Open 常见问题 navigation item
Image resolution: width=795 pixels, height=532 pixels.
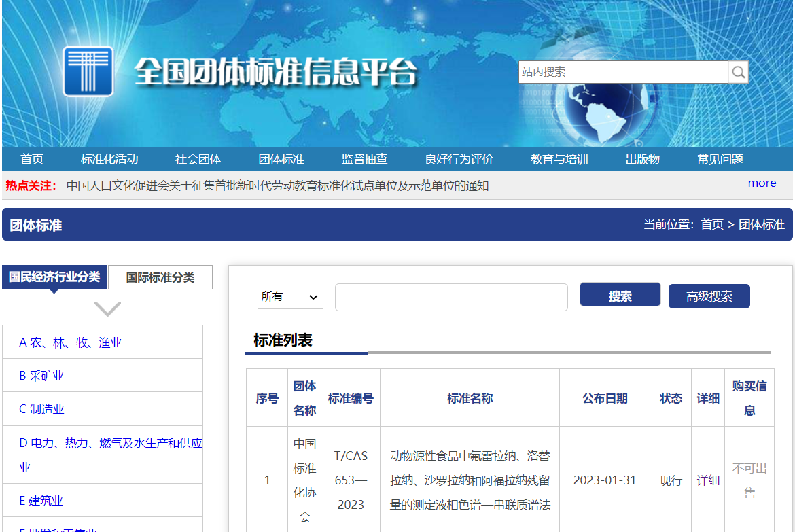coord(720,159)
